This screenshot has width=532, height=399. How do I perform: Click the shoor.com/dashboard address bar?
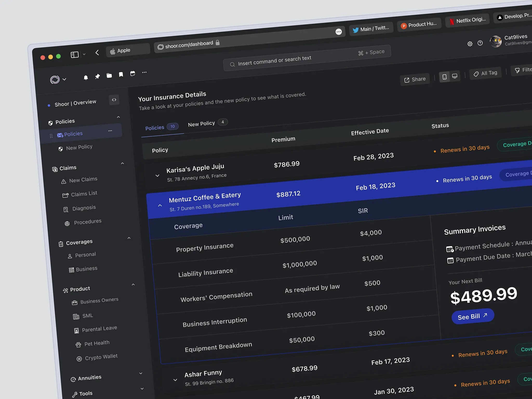pyautogui.click(x=249, y=39)
